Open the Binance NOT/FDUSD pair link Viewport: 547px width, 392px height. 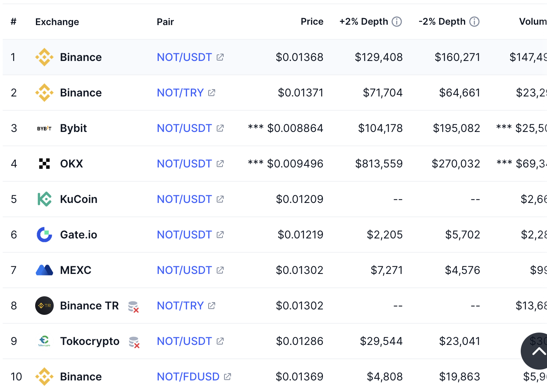[188, 377]
